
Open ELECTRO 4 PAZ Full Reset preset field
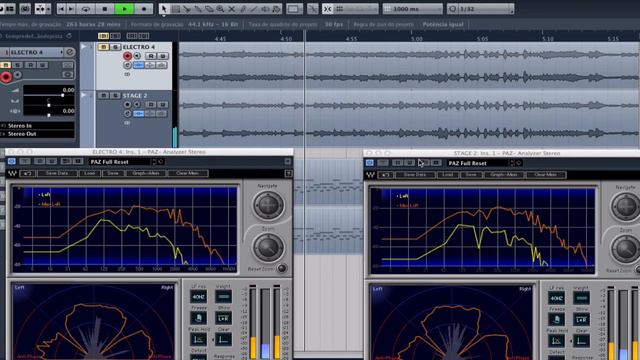pyautogui.click(x=120, y=162)
